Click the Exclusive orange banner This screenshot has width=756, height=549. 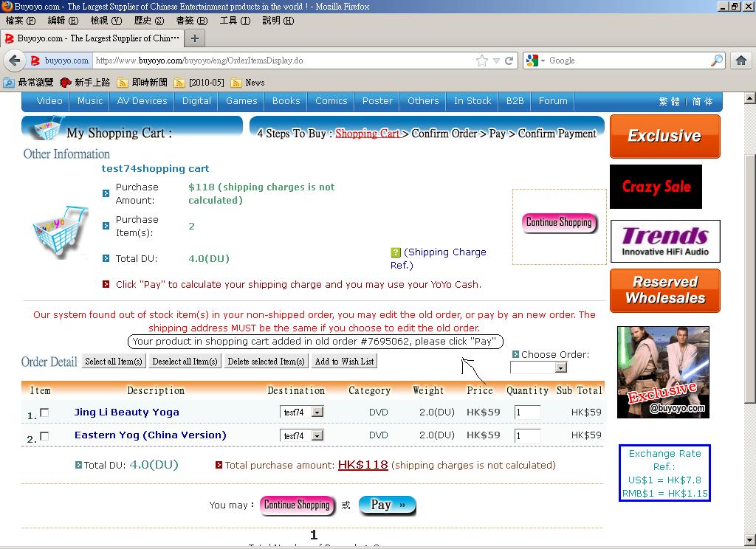(x=665, y=137)
